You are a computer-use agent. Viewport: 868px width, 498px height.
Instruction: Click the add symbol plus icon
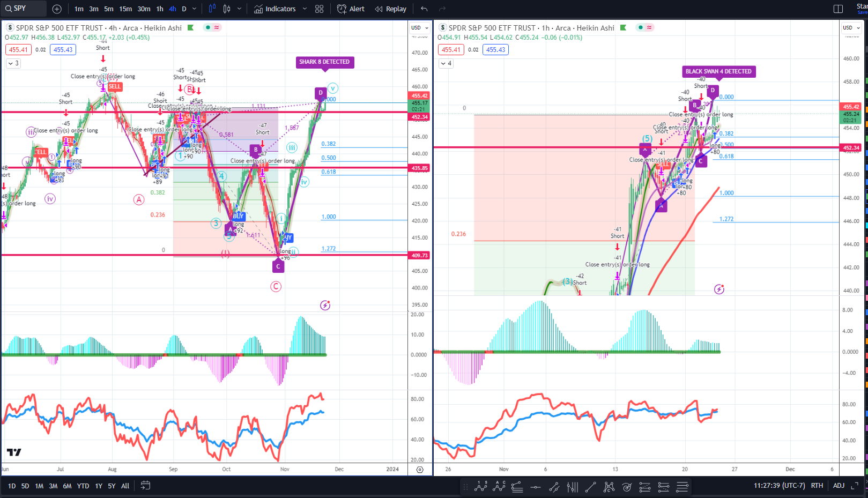(x=57, y=9)
